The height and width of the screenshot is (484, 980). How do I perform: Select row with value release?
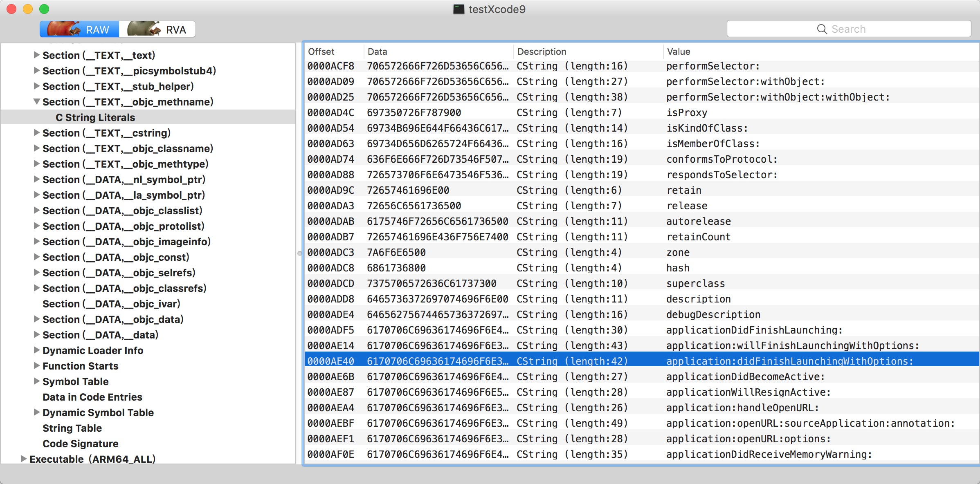[x=642, y=206]
